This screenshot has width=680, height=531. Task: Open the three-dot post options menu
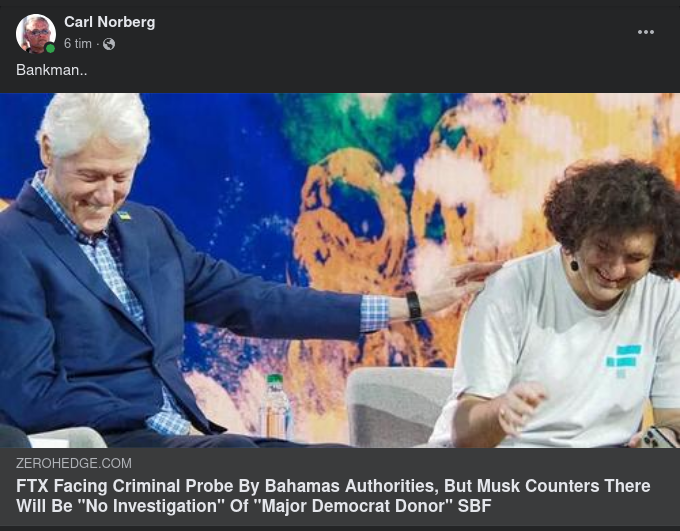click(645, 32)
